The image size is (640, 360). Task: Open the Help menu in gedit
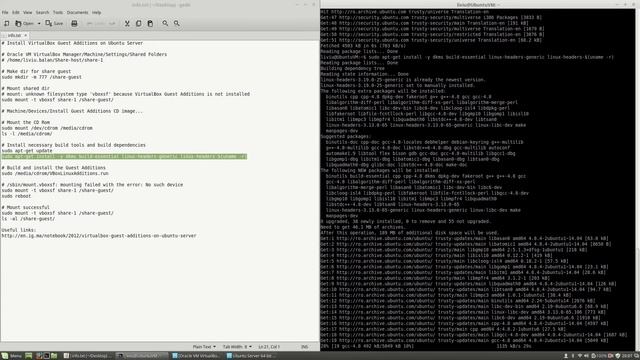[x=96, y=13]
